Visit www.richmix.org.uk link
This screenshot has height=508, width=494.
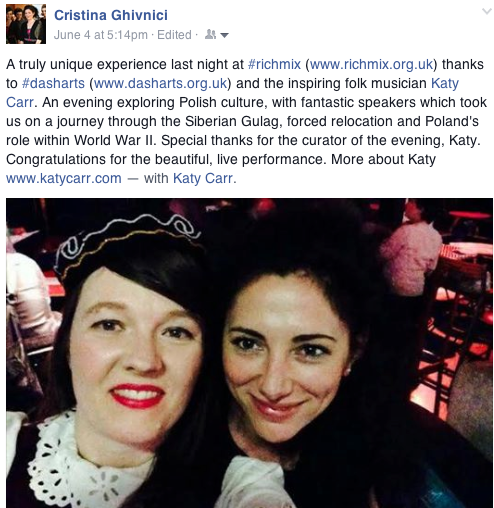pyautogui.click(x=371, y=64)
